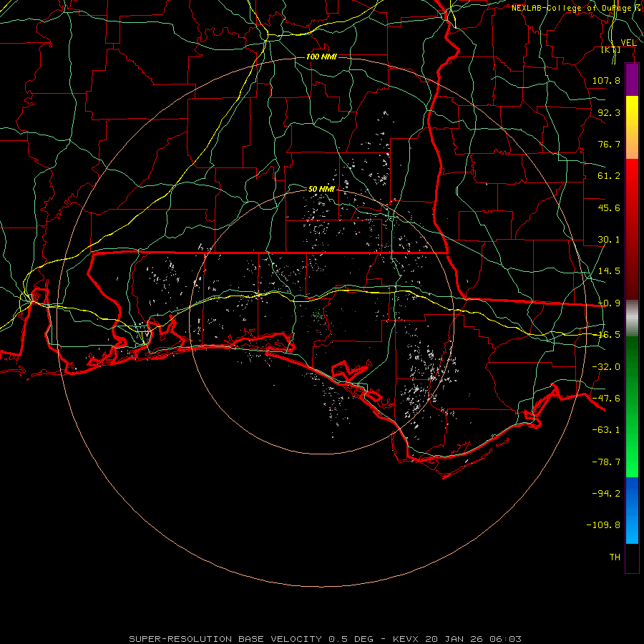Click the -94.2 legend value
Viewport: 644px width, 644px height.
(x=606, y=494)
